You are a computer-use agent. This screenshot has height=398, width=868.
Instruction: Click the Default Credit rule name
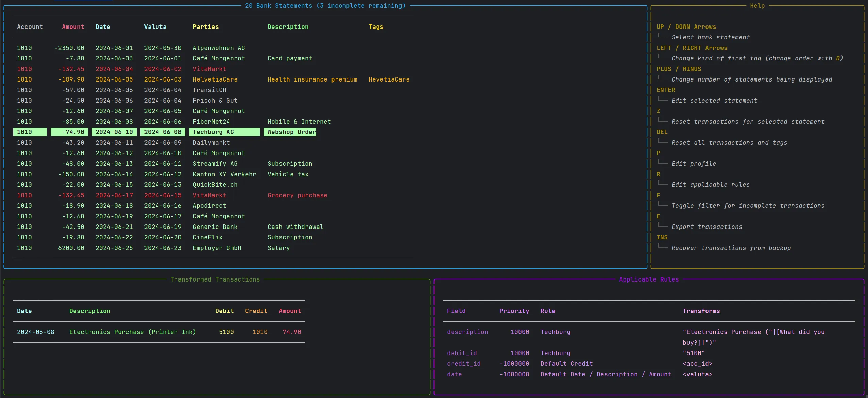coord(566,364)
